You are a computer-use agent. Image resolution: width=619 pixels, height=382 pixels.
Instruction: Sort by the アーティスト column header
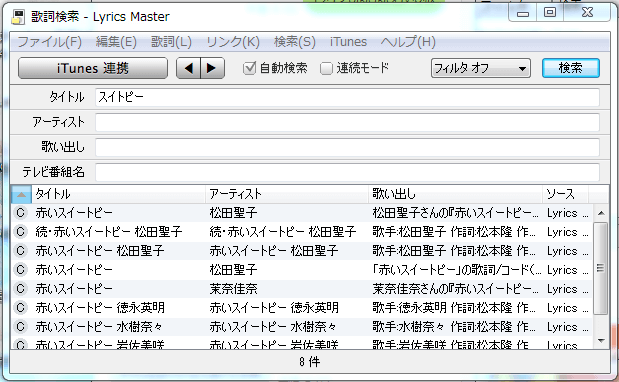[x=287, y=194]
